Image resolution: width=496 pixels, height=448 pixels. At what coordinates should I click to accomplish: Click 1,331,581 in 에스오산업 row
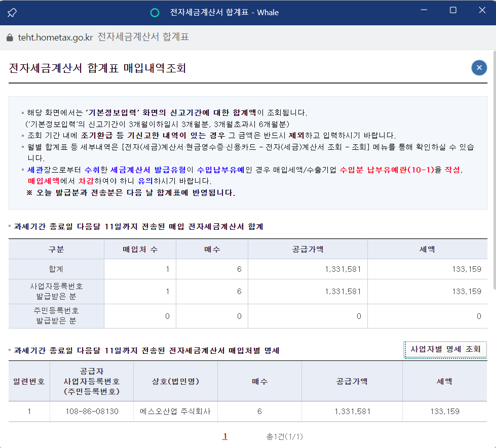353,412
